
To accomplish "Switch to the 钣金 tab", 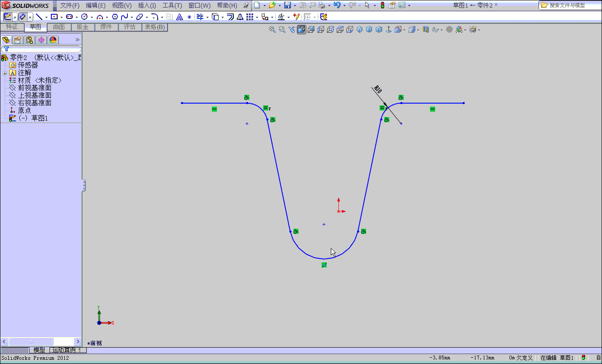I will coord(82,27).
